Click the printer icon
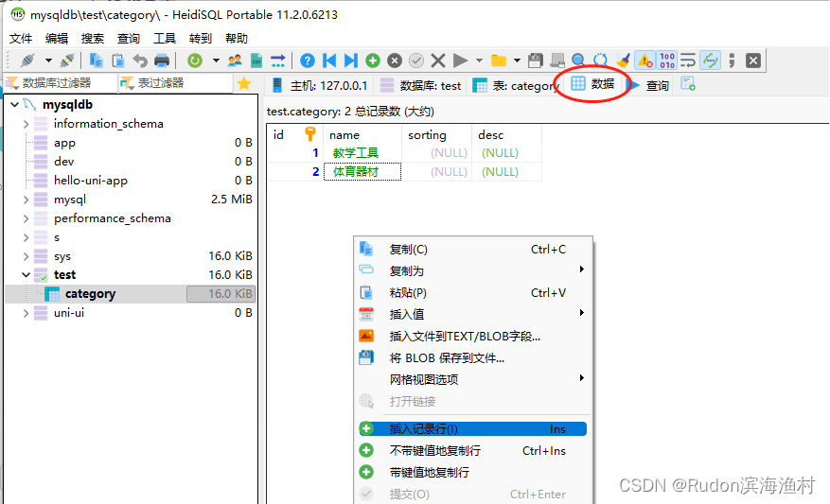Viewport: 830px width, 504px height. point(162,61)
